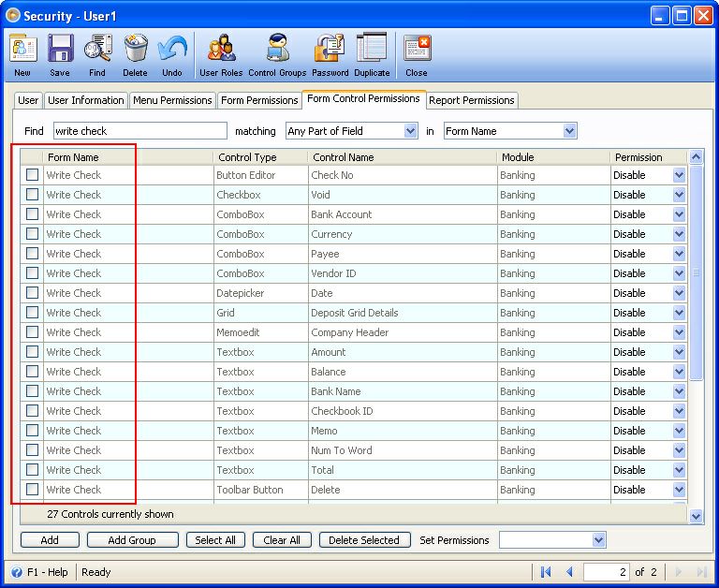Tick the checkbox for Void row
Viewport: 719px width, 588px height.
pos(32,195)
